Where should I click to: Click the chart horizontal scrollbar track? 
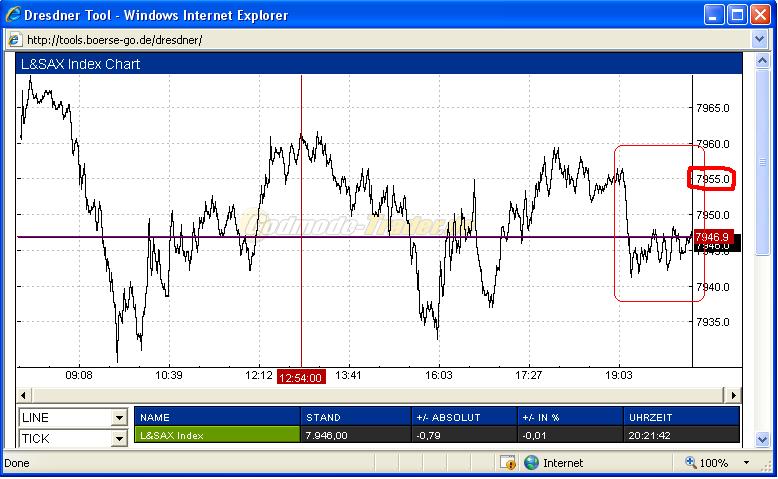coord(378,395)
